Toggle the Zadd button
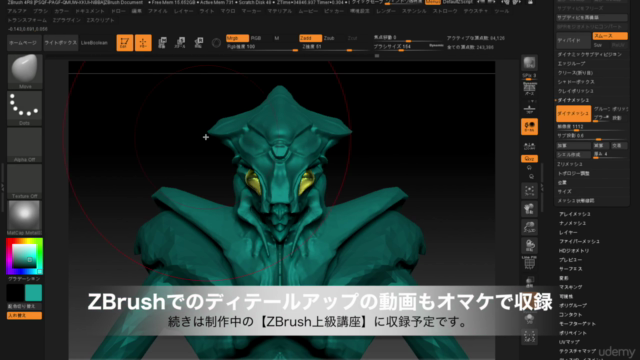Image resolution: width=640 pixels, height=360 pixels. 310,38
